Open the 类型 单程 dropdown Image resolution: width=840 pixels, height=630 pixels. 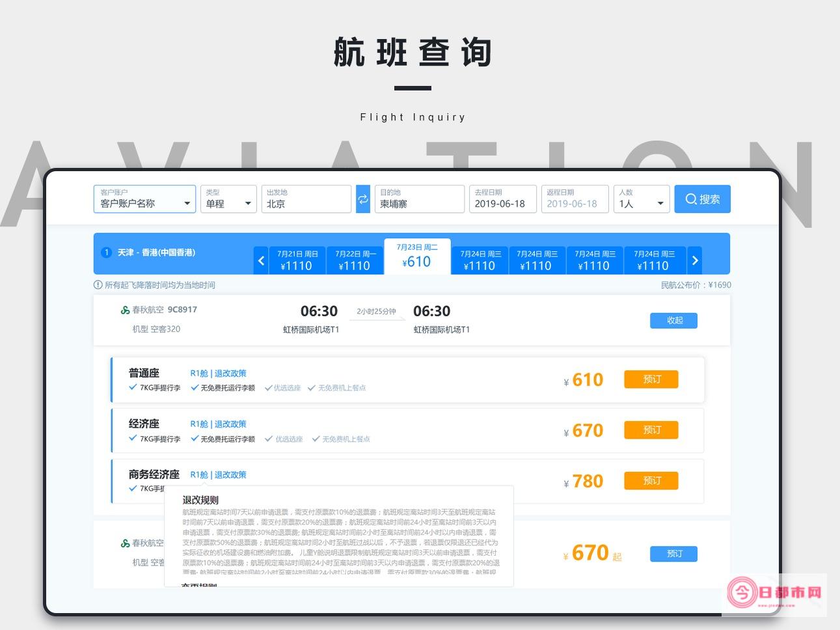(x=229, y=199)
